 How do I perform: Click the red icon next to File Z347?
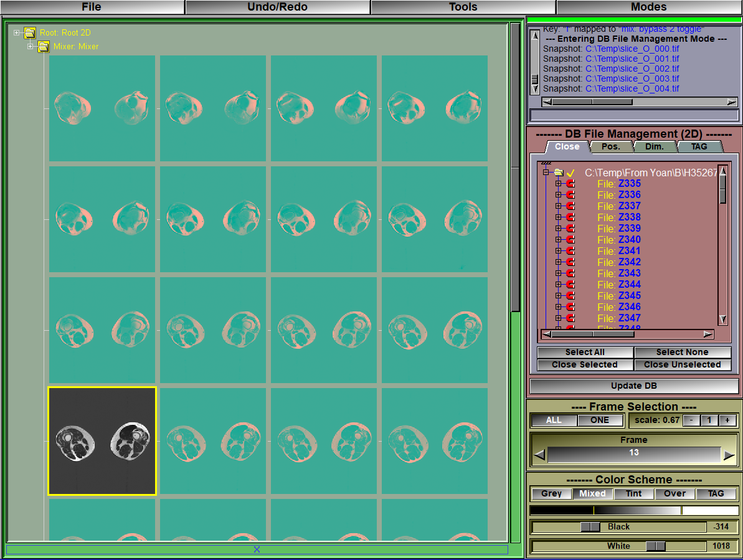click(x=570, y=318)
